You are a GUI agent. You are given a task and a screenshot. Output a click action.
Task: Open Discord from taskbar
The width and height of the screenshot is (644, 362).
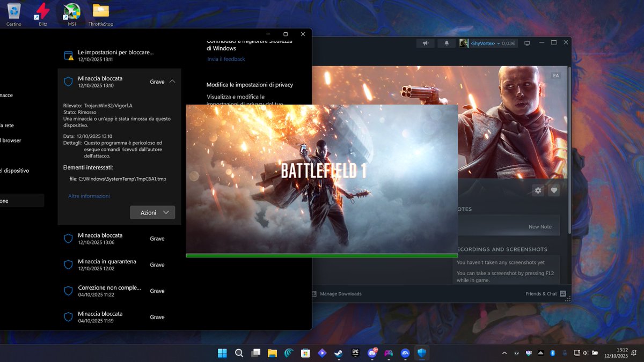coord(372,353)
